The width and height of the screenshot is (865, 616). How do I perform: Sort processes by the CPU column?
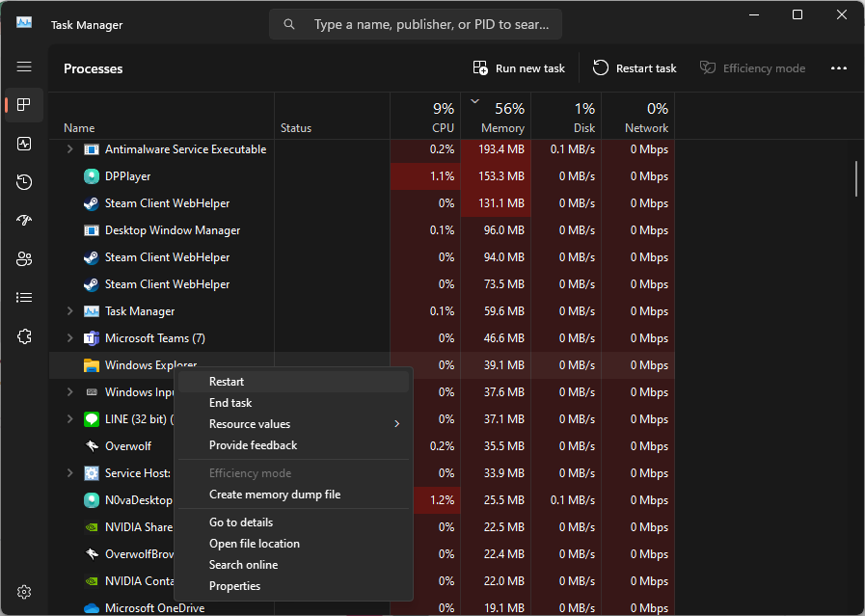click(x=425, y=117)
